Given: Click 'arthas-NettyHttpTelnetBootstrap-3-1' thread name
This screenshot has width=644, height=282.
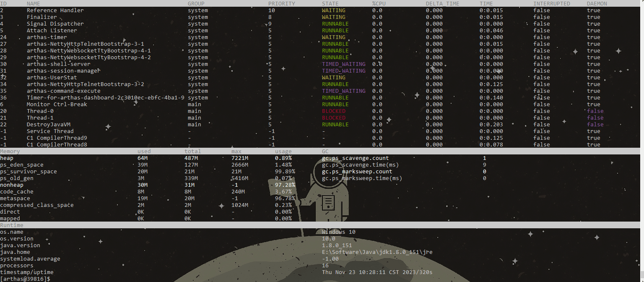Looking at the screenshot, I should [x=86, y=44].
